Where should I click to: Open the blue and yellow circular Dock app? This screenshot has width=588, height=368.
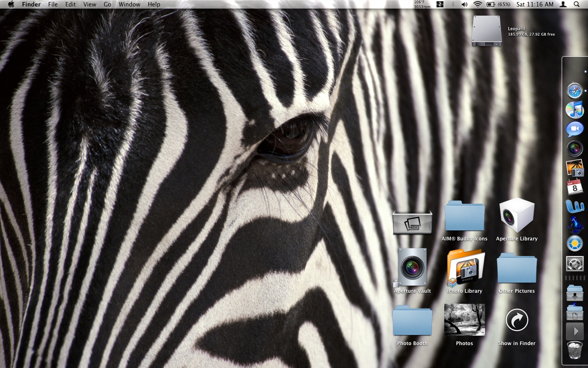pyautogui.click(x=575, y=244)
